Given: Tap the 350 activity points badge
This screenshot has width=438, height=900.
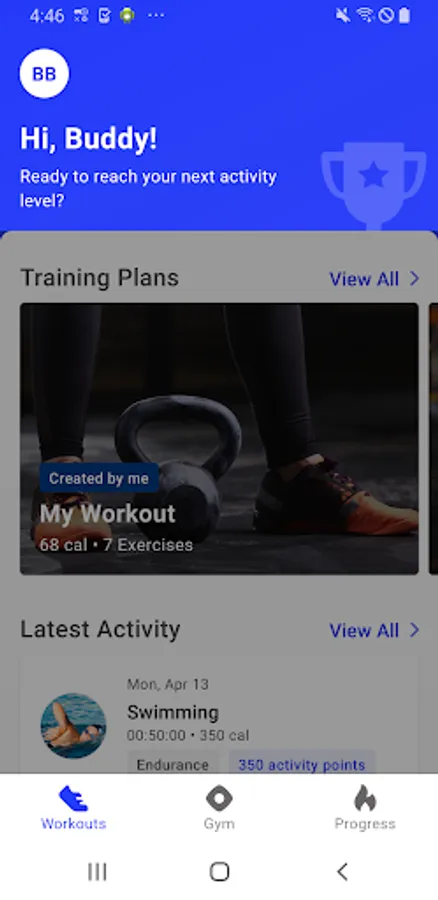Looking at the screenshot, I should point(302,764).
